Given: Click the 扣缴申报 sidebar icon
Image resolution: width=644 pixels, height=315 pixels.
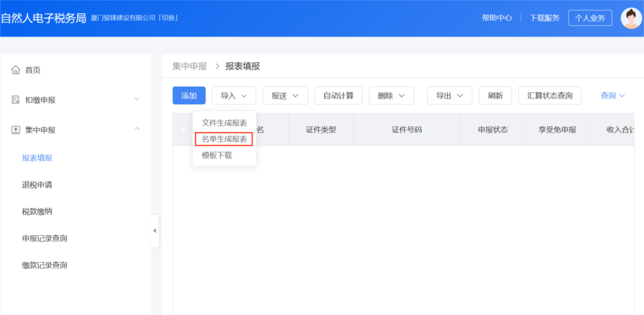Looking at the screenshot, I should coord(16,100).
